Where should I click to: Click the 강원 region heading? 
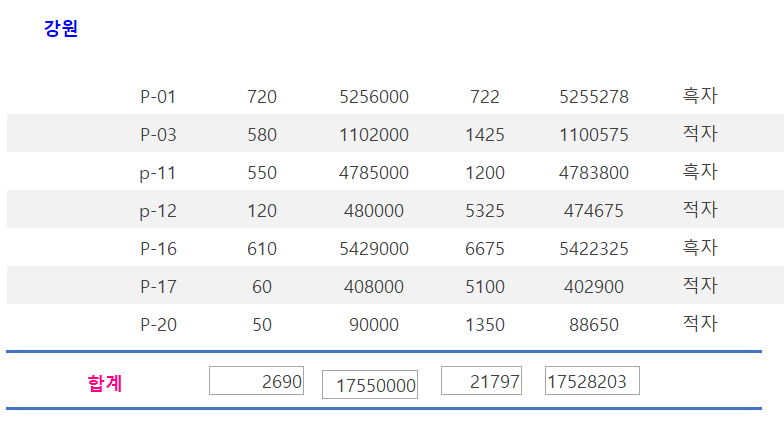(x=61, y=29)
